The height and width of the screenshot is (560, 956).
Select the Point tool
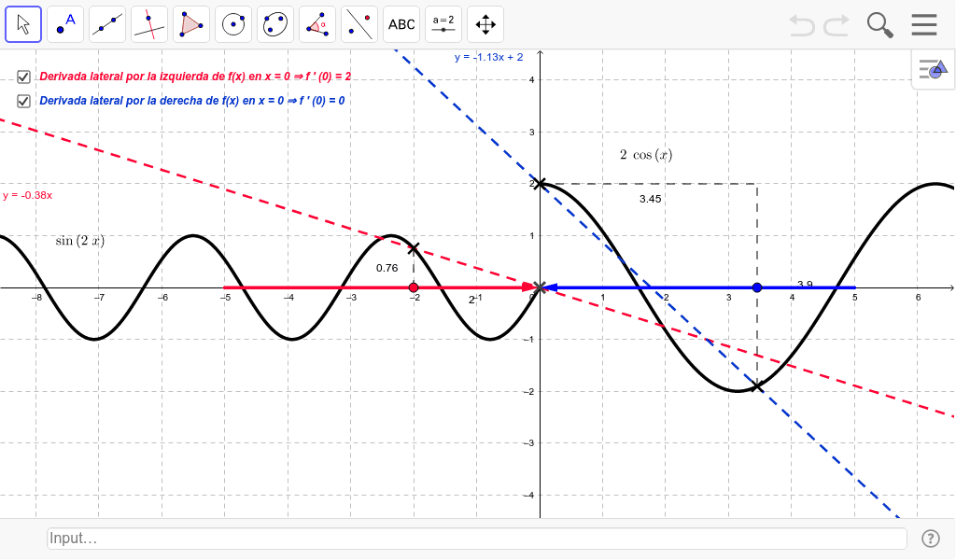(x=65, y=24)
